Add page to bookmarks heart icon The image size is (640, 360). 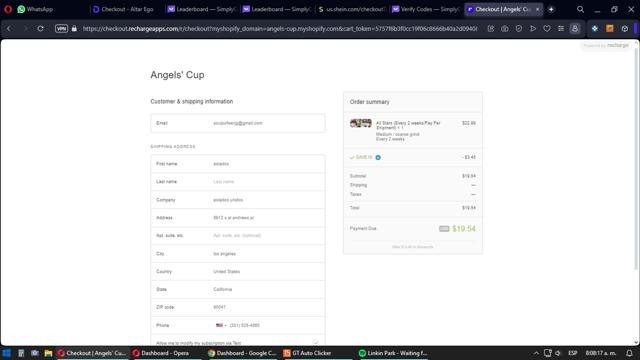(x=547, y=29)
